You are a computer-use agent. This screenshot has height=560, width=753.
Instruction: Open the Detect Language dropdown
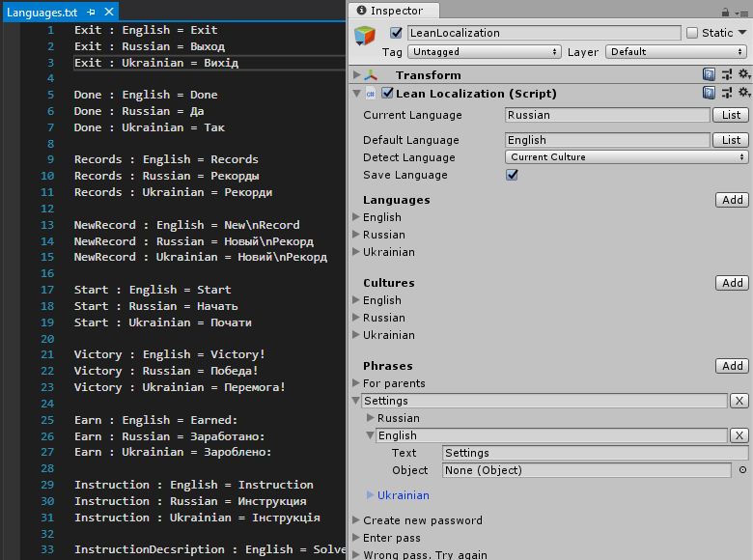[627, 157]
